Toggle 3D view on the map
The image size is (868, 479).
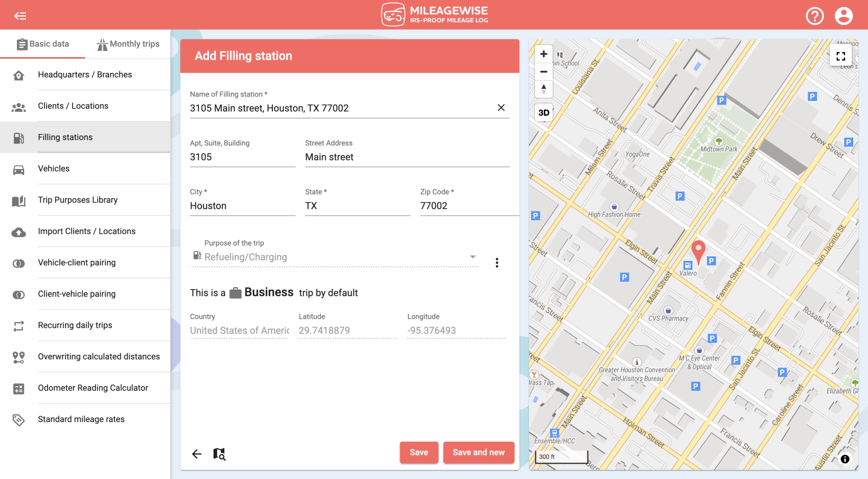click(x=543, y=112)
